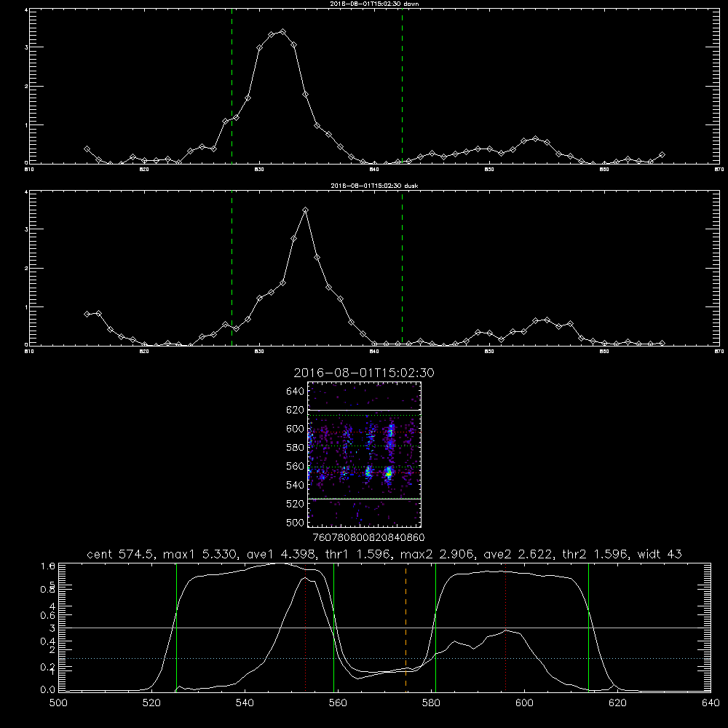This screenshot has height=728, width=728.
Task: Click the brightest yellow spot in the heatmap
Action: click(389, 473)
